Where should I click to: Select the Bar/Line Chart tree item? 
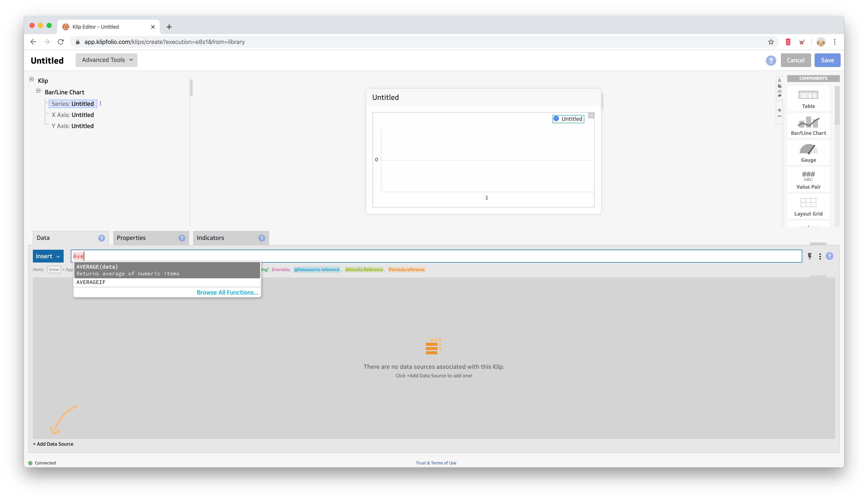coord(65,92)
